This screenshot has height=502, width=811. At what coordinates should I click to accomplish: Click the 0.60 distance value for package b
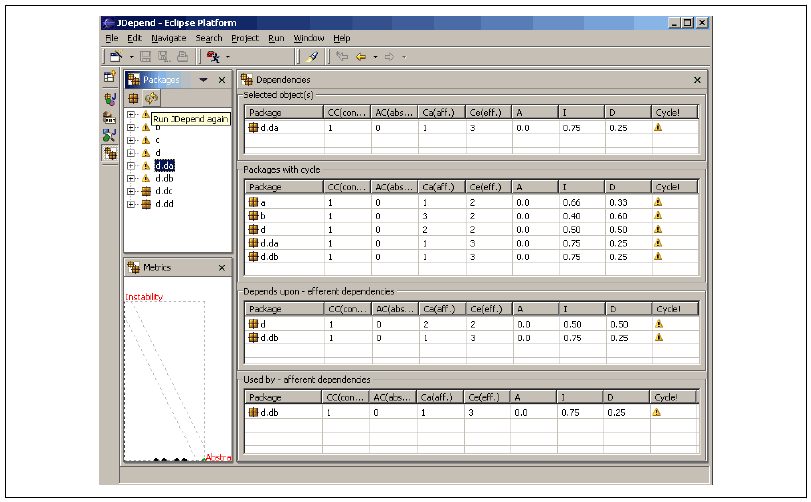(x=618, y=216)
